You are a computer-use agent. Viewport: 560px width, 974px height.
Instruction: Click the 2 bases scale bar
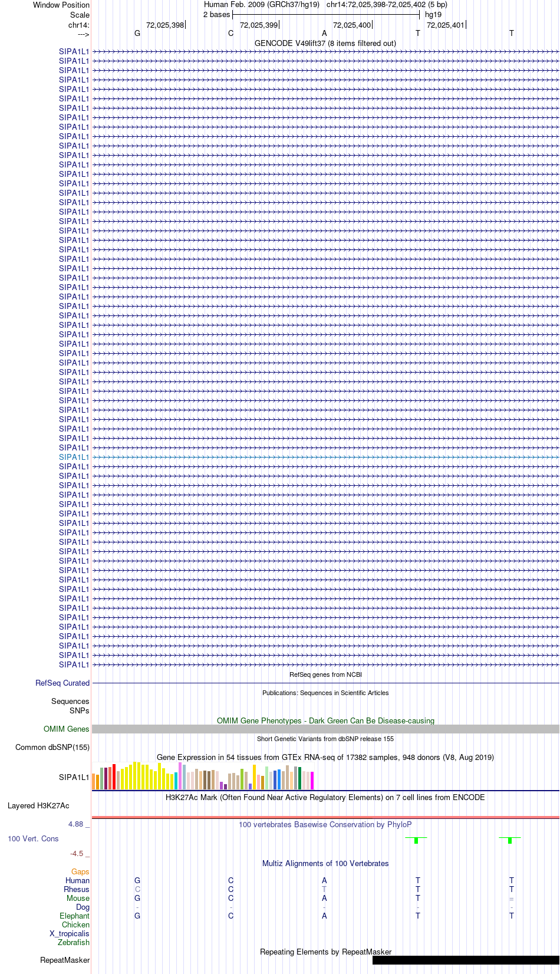click(x=326, y=14)
